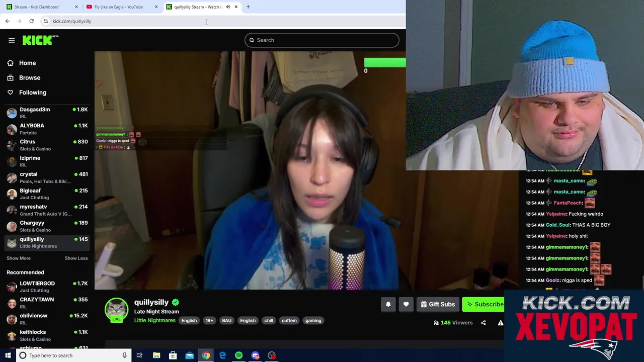Click the green Subscribe button
Screen dimensions: 644x362
(x=484, y=304)
